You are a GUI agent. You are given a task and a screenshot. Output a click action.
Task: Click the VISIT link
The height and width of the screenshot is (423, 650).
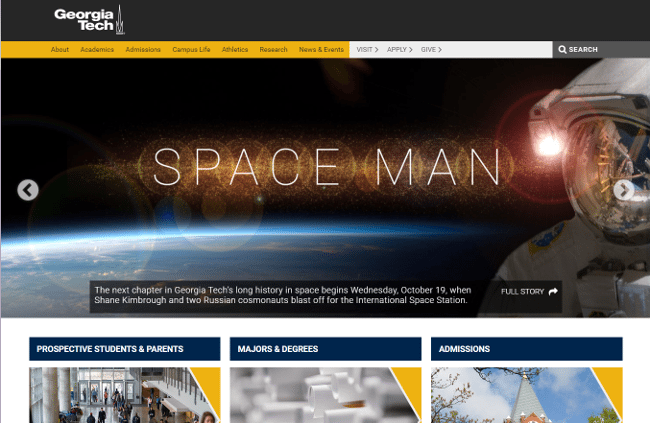click(x=367, y=49)
